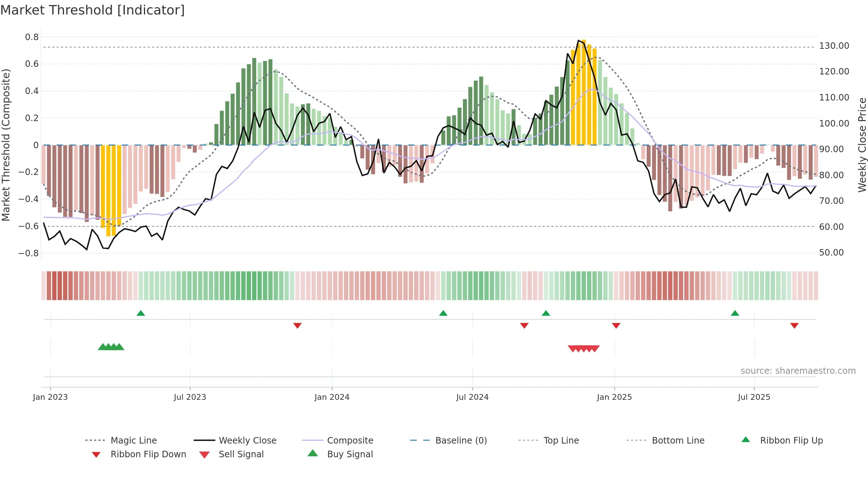Click the 130.00 price axis tick
The image size is (868, 488).
[x=834, y=46]
